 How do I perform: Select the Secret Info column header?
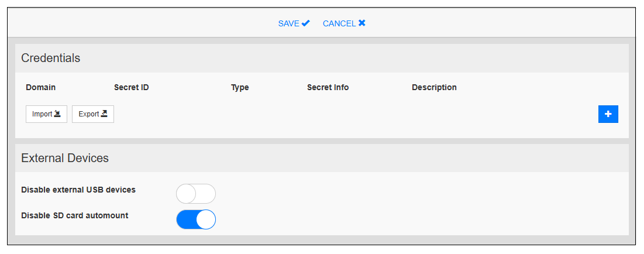328,88
